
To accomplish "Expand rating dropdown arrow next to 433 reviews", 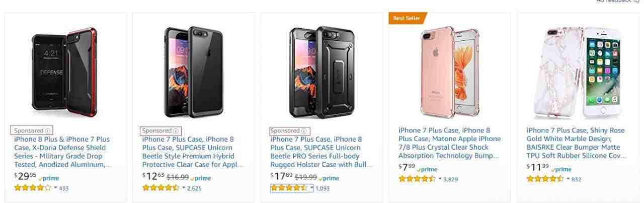I will click(55, 188).
